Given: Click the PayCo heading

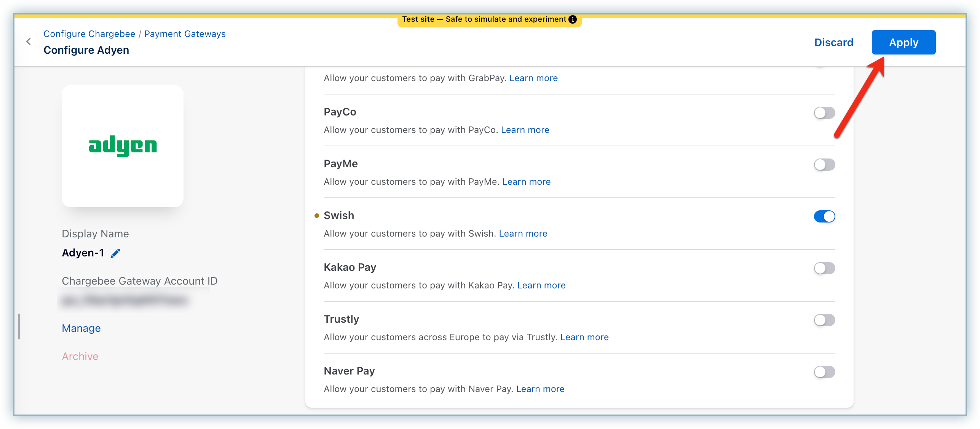Looking at the screenshot, I should pyautogui.click(x=340, y=112).
